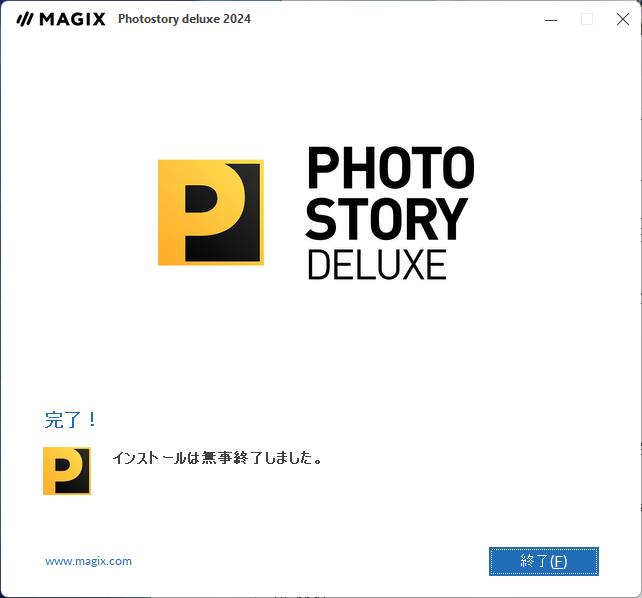Close the installer window with X

coord(623,19)
